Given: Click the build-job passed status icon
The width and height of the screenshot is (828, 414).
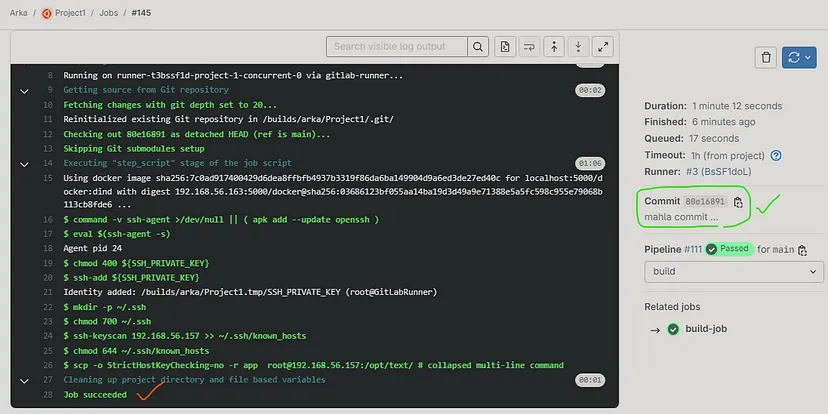Looking at the screenshot, I should [x=673, y=330].
